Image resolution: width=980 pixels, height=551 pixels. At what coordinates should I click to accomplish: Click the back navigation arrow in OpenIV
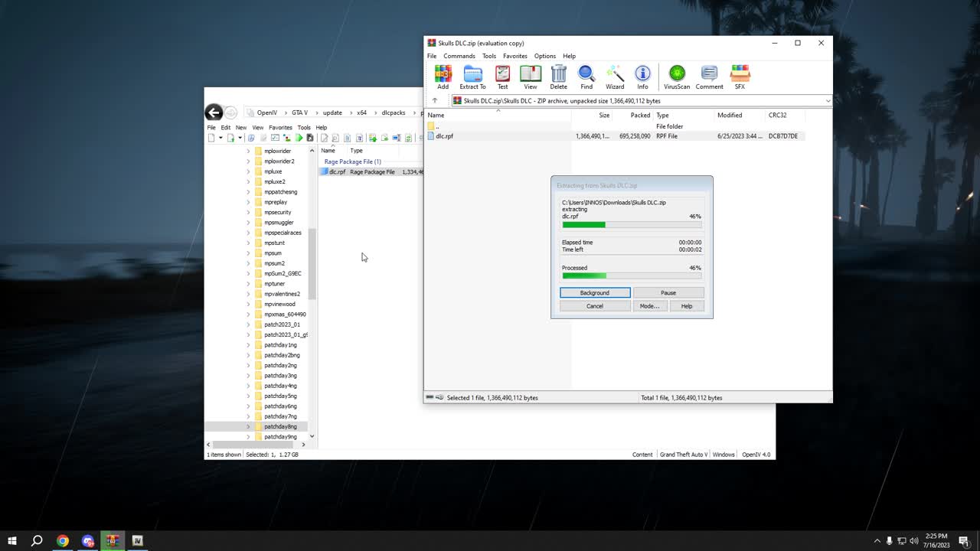[x=214, y=112]
